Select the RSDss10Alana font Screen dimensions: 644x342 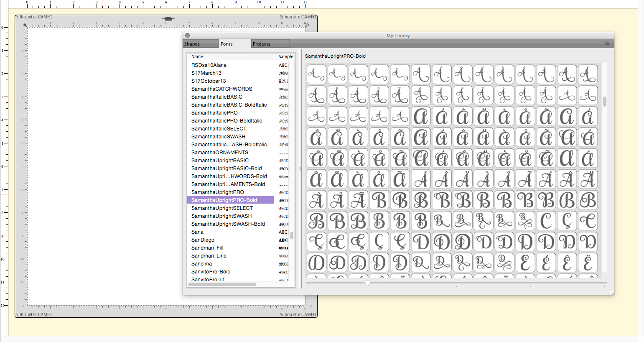point(238,65)
